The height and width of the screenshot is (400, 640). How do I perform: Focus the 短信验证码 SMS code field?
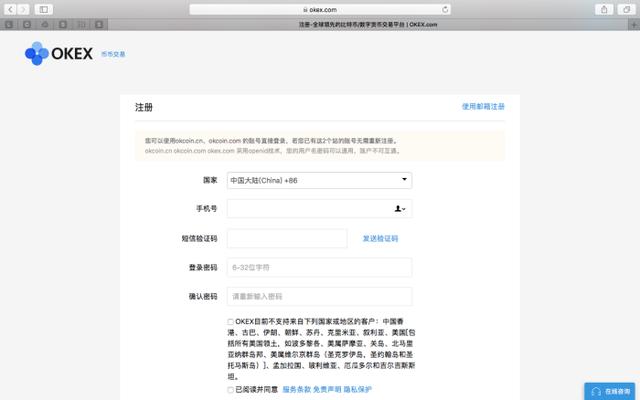pos(287,238)
